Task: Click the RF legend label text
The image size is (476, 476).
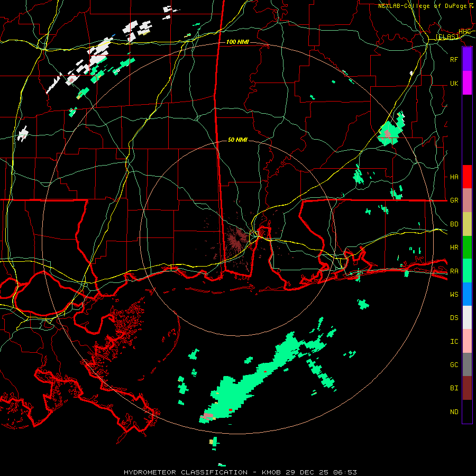Action: coord(454,59)
